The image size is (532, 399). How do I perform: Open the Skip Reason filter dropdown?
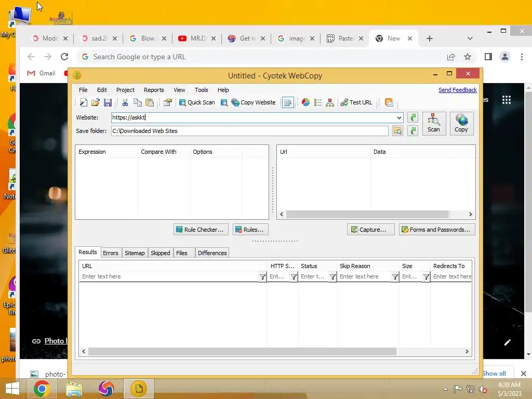coord(395,277)
